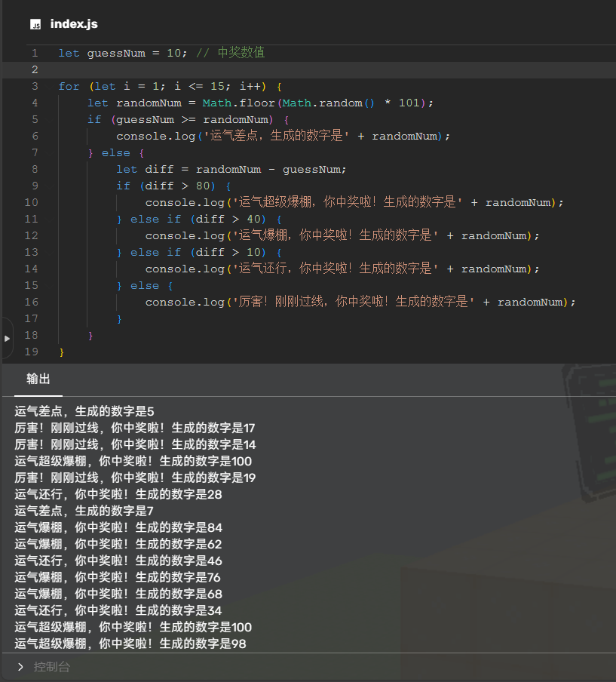This screenshot has height=682, width=616.
Task: Switch to the 输出 tab
Action: pos(38,379)
